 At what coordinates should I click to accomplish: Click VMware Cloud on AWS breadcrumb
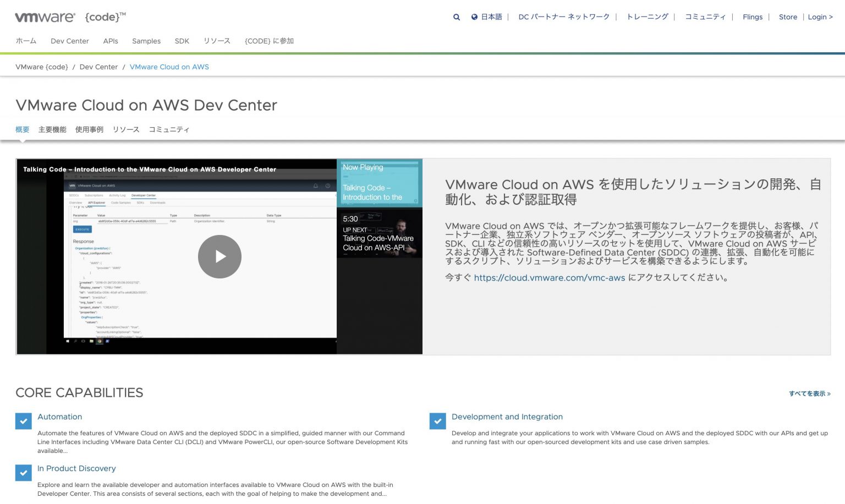169,67
